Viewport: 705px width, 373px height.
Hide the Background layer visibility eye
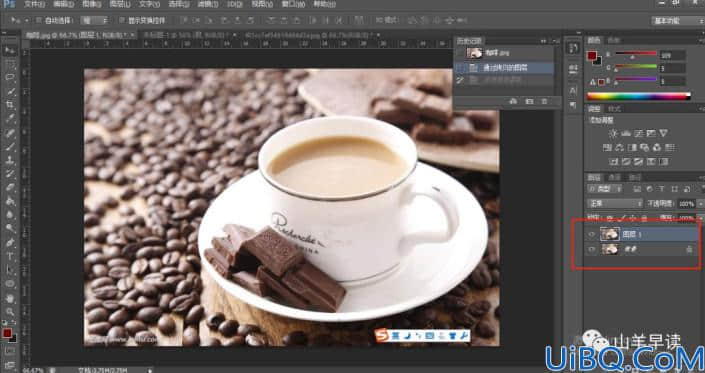click(x=592, y=249)
